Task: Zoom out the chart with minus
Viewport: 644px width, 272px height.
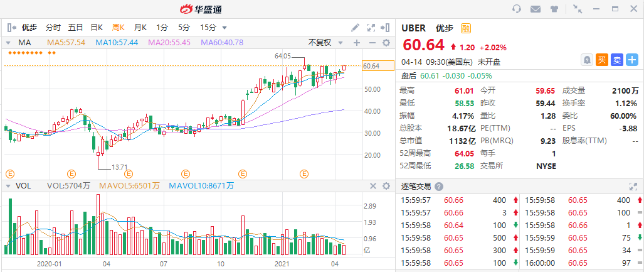Action: [371, 43]
